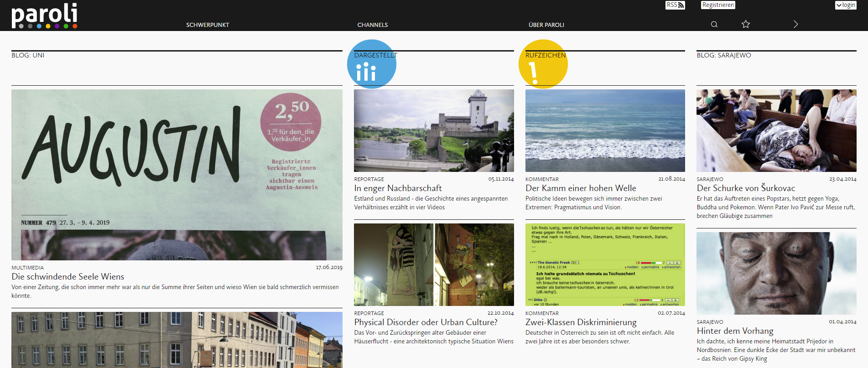Expand the login dropdown
This screenshot has height=368, width=868.
846,5
